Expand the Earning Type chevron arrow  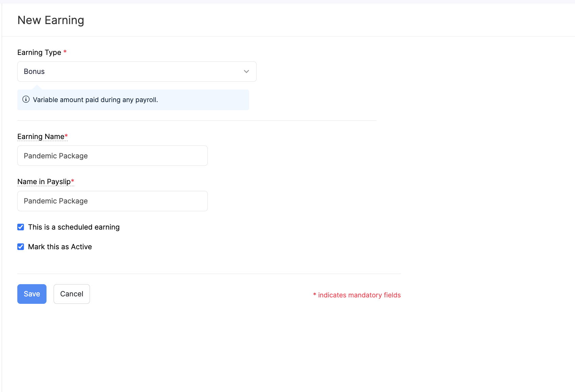tap(246, 72)
